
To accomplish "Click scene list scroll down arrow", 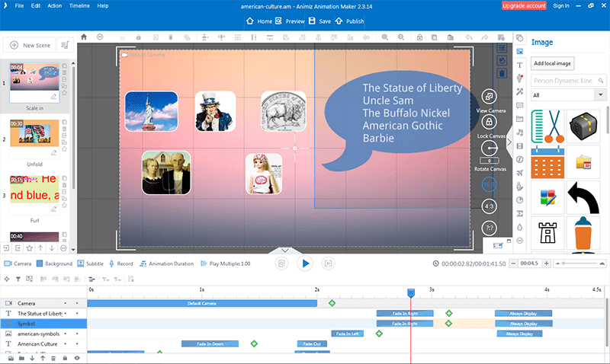I will (x=73, y=250).
